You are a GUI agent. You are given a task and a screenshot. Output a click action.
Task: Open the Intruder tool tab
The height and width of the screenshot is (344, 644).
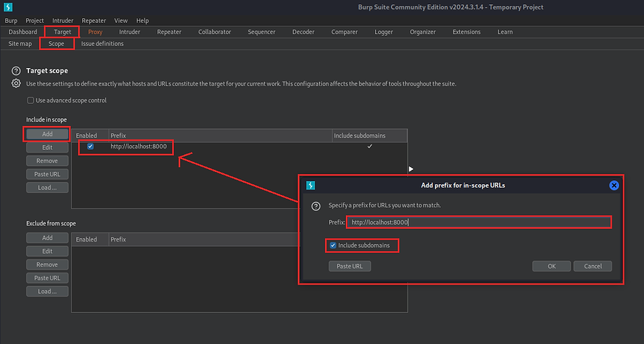click(129, 32)
